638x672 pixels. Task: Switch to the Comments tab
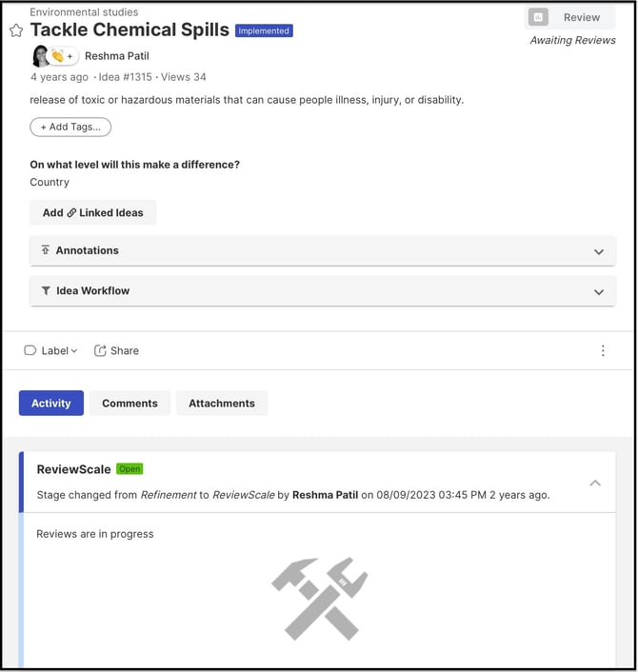point(130,404)
